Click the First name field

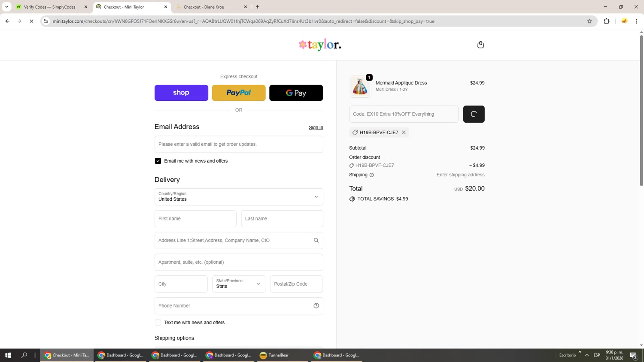click(x=195, y=219)
